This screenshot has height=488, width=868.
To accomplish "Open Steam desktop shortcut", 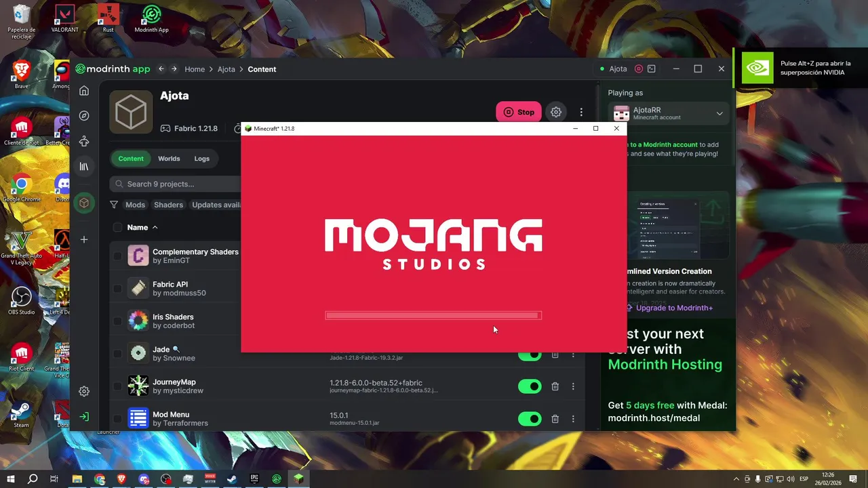I will click(21, 415).
